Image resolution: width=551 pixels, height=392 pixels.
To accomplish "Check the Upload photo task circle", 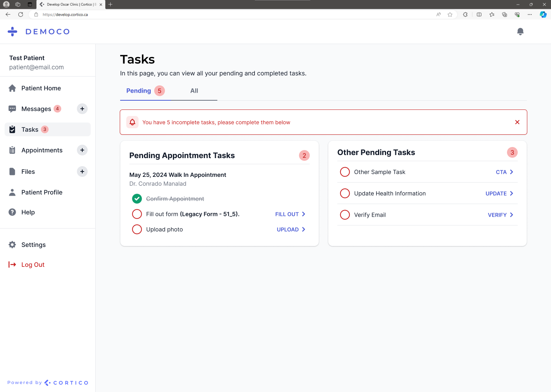I will point(137,229).
